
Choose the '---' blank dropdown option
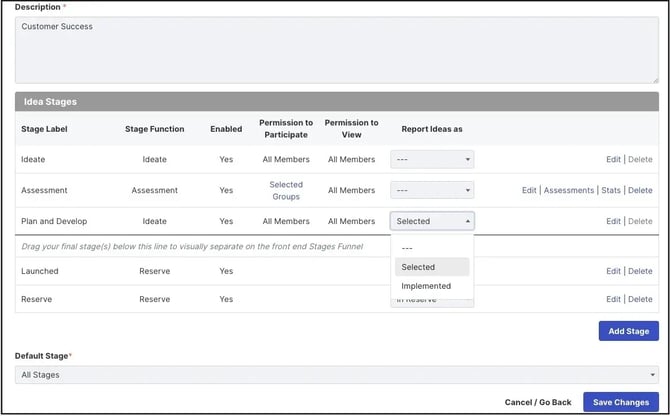(x=408, y=248)
